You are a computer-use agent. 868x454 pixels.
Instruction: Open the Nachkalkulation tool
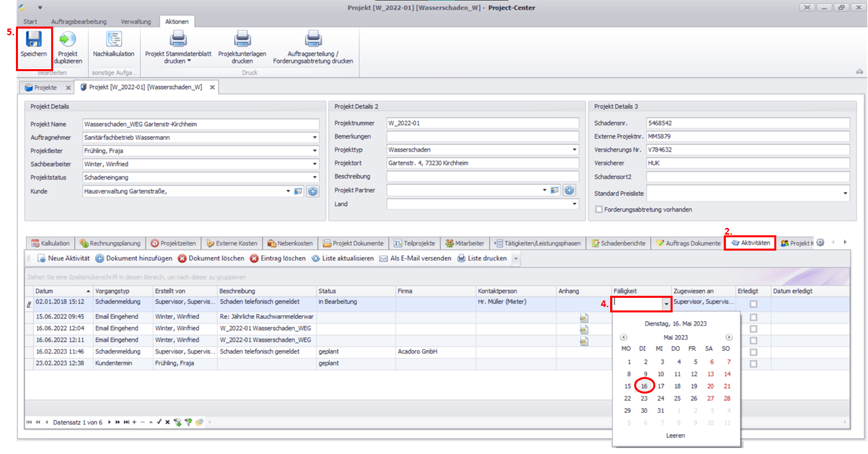tap(114, 40)
